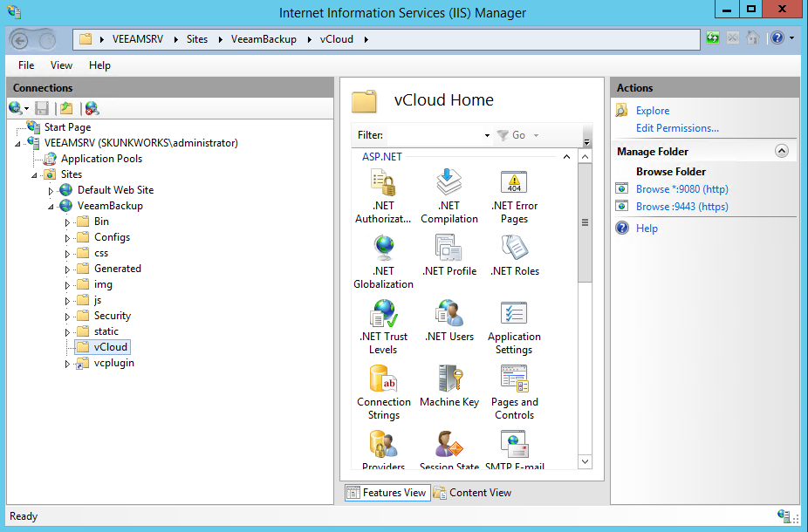Expand the Configs folder in tree

point(67,237)
